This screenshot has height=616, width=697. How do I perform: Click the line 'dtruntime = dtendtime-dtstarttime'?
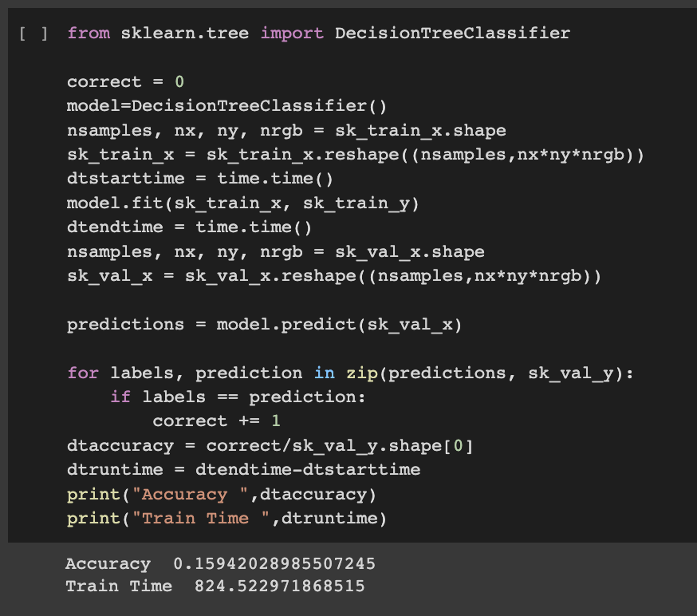click(x=243, y=470)
